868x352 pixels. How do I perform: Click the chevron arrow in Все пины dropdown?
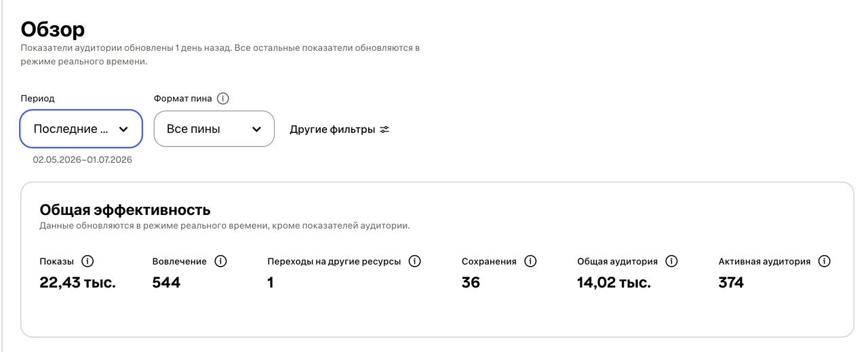click(256, 129)
